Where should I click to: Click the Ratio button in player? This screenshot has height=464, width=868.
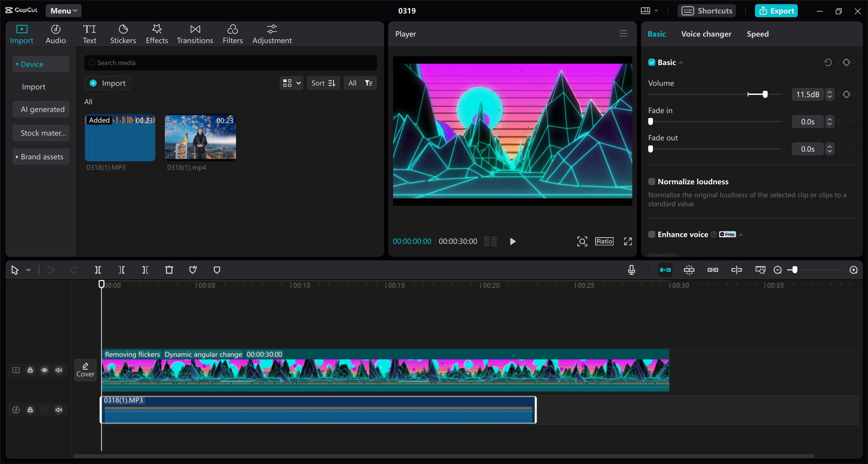pos(604,241)
